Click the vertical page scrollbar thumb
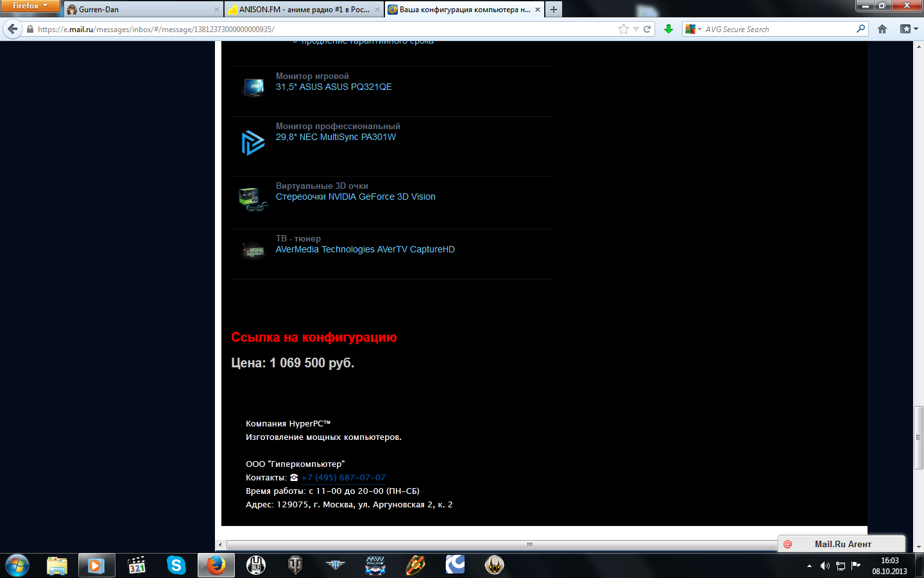Image resolution: width=924 pixels, height=578 pixels. tap(918, 437)
